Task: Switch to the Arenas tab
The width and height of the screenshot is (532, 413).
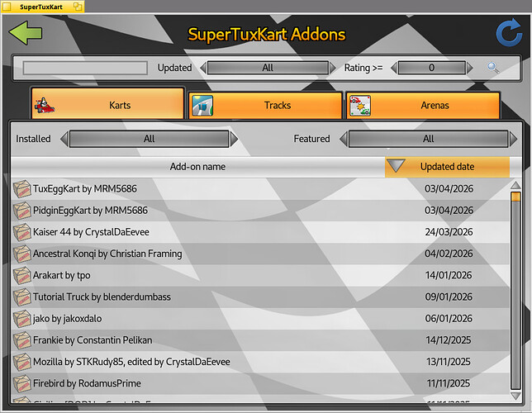Action: pos(423,106)
